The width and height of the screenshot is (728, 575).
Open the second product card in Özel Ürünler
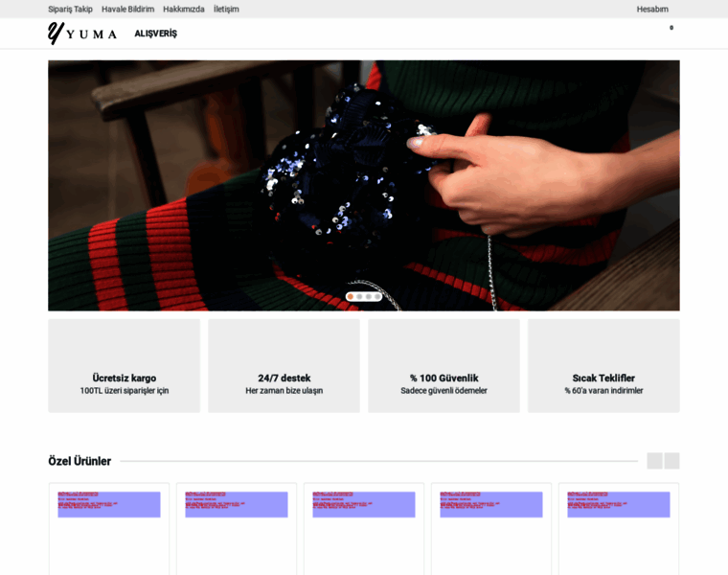tap(237, 529)
